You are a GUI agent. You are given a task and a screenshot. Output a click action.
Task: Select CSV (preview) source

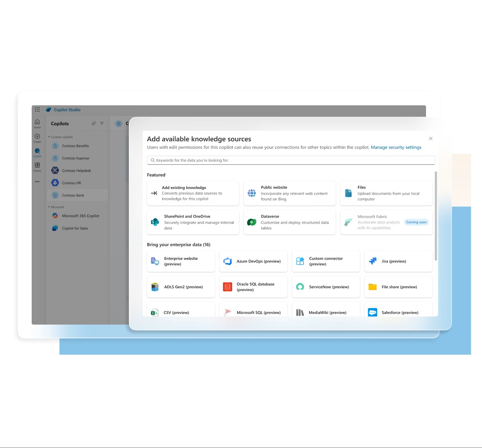pyautogui.click(x=181, y=310)
